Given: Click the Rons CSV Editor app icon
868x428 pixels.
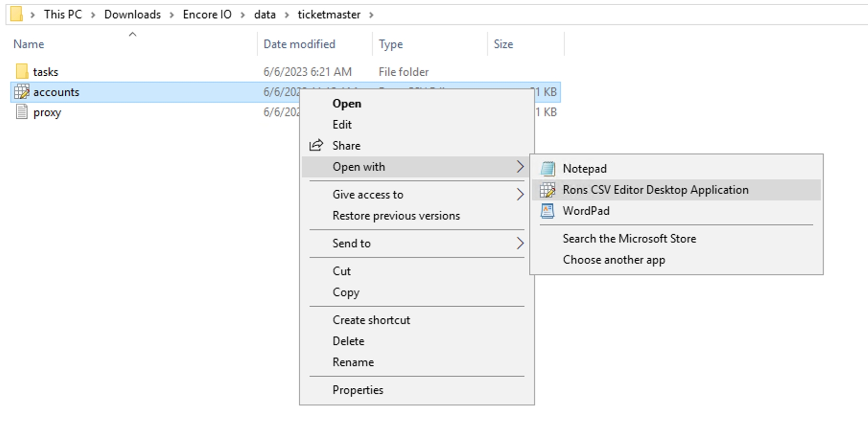Looking at the screenshot, I should 547,190.
